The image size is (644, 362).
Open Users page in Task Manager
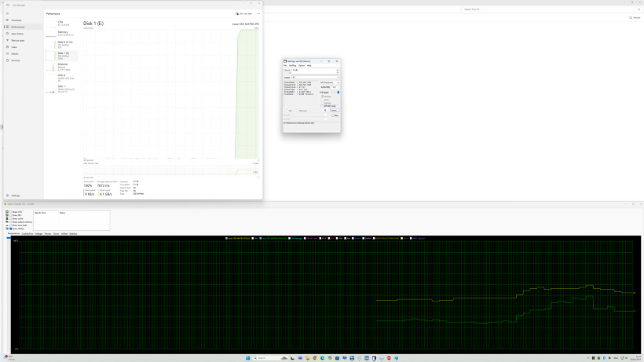pos(14,47)
